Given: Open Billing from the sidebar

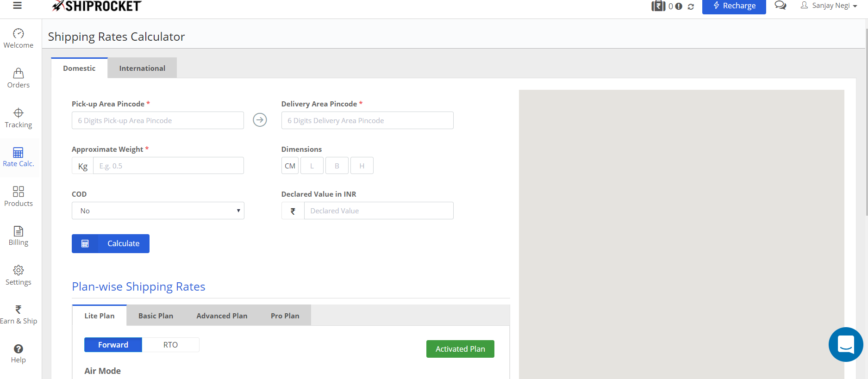Looking at the screenshot, I should tap(19, 236).
